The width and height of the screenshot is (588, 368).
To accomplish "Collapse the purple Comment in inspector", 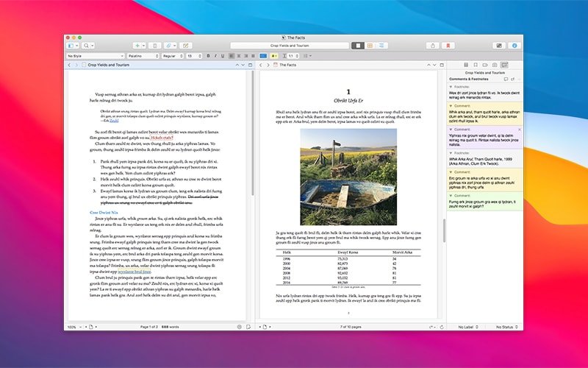I will tap(450, 130).
